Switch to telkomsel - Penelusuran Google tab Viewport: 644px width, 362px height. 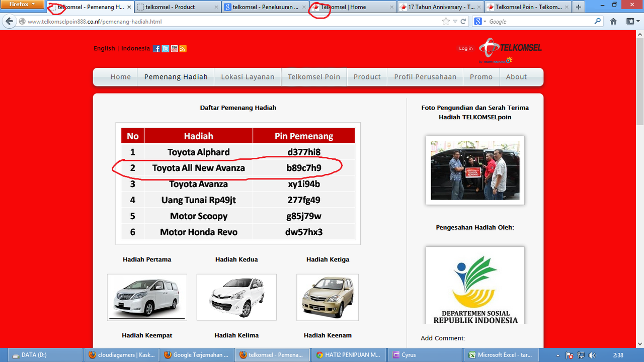coord(265,7)
